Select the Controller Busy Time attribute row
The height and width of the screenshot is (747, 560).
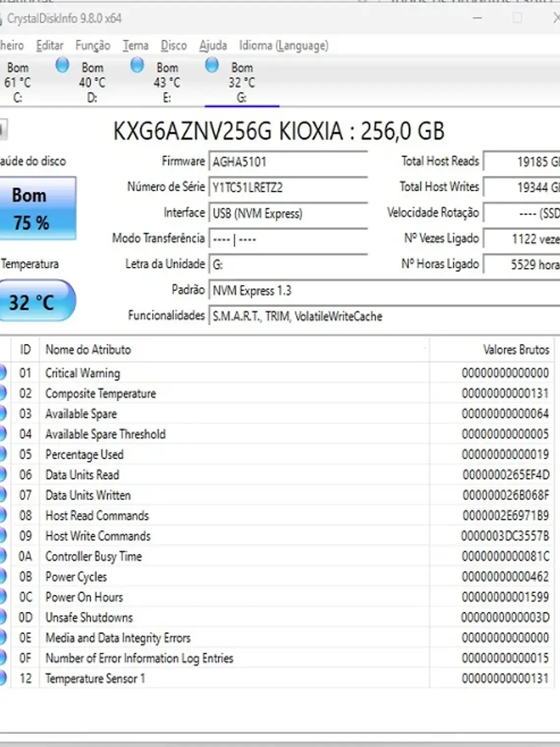click(278, 556)
